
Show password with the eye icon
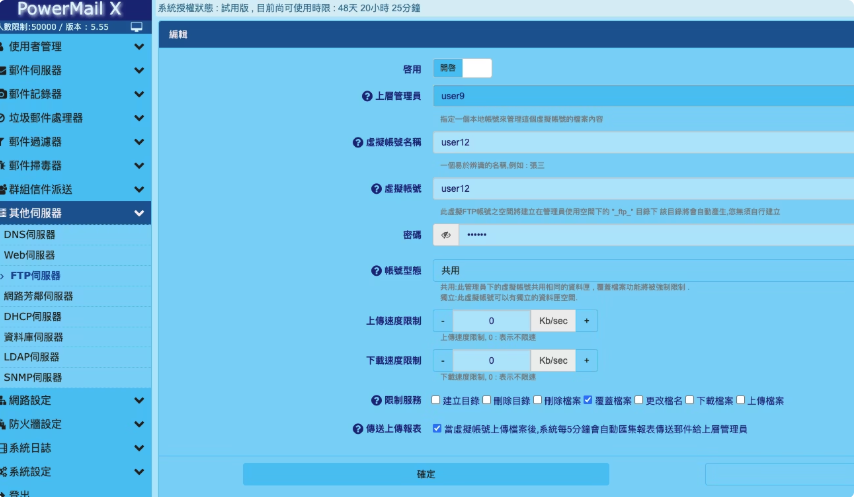pyautogui.click(x=446, y=235)
